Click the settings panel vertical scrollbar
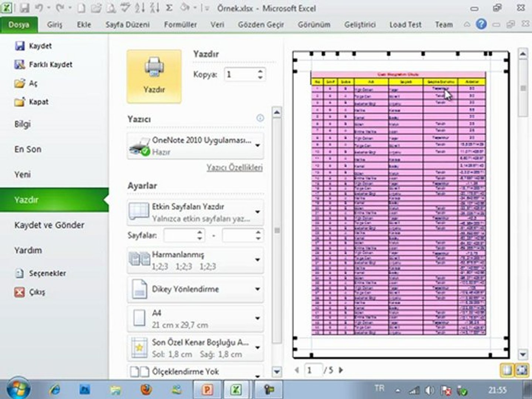Screen dimensions: 532x399 277,231
